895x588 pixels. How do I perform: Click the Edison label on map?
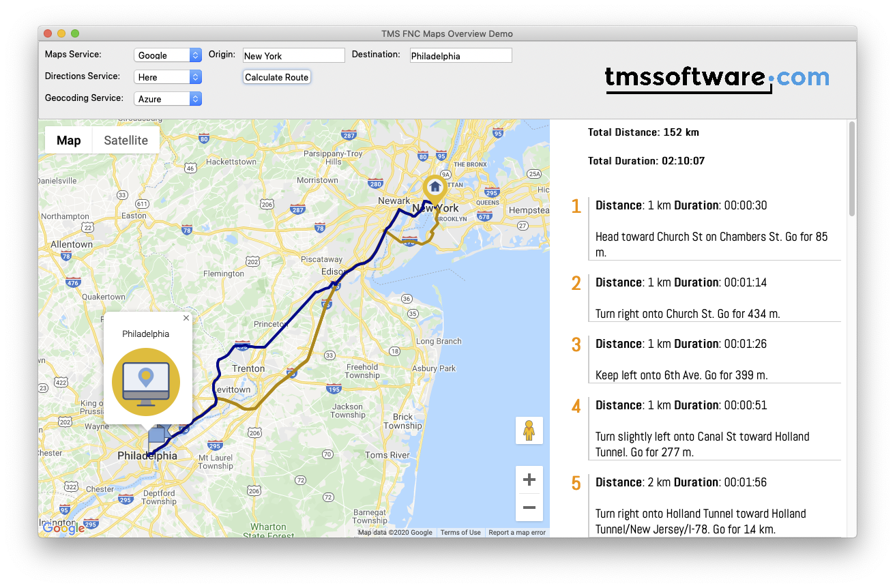pos(334,271)
